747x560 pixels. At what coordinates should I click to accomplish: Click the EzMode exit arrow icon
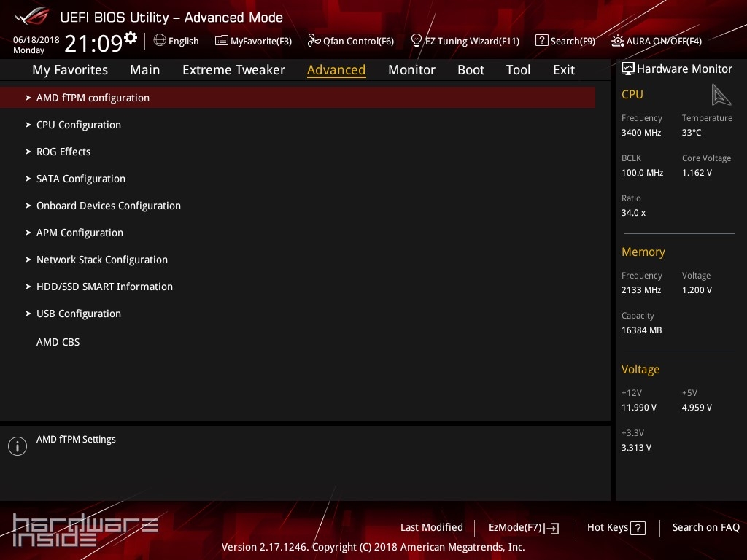[551, 528]
